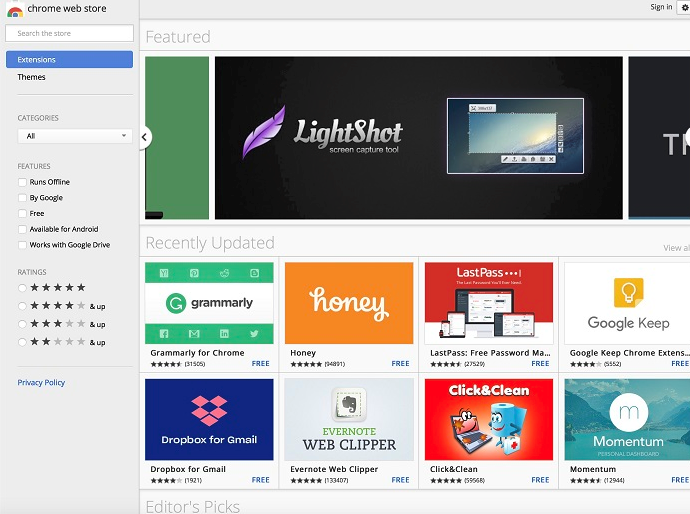690x514 pixels.
Task: Click the LastPass: Free Password Ma... title
Action: tap(490, 353)
